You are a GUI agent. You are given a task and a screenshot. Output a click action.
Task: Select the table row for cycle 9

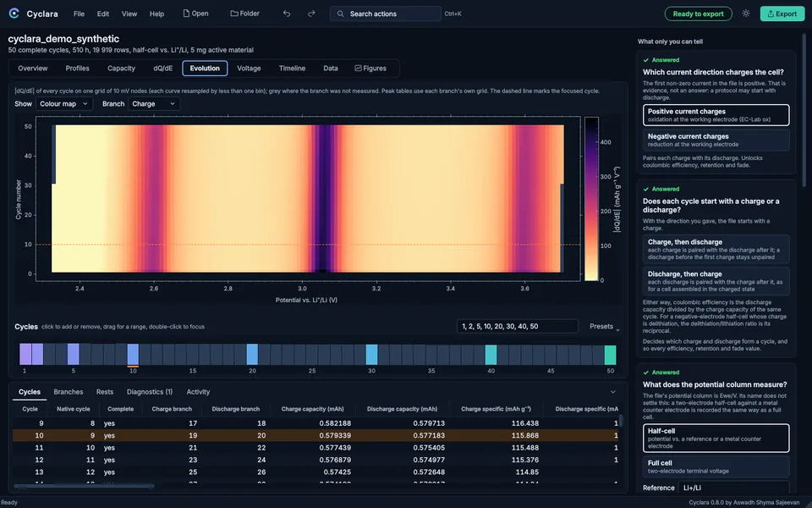point(315,423)
